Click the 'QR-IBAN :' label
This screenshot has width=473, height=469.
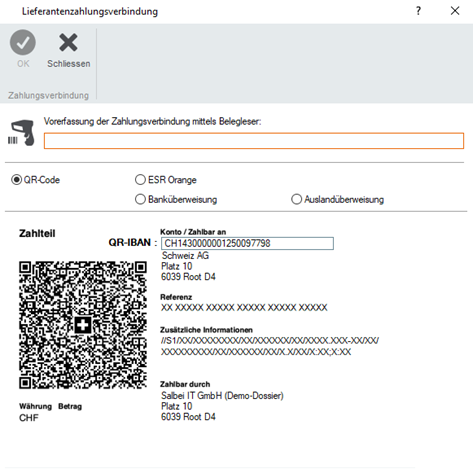tap(133, 243)
